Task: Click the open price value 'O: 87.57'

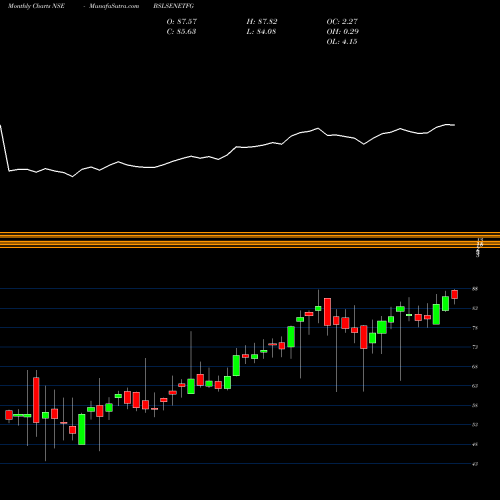Action: point(182,21)
